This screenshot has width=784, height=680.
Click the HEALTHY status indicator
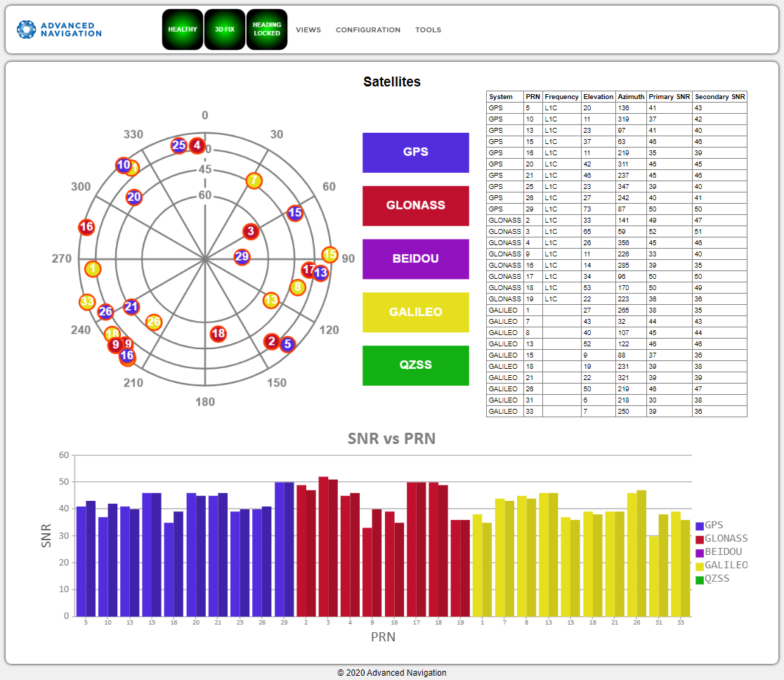183,30
